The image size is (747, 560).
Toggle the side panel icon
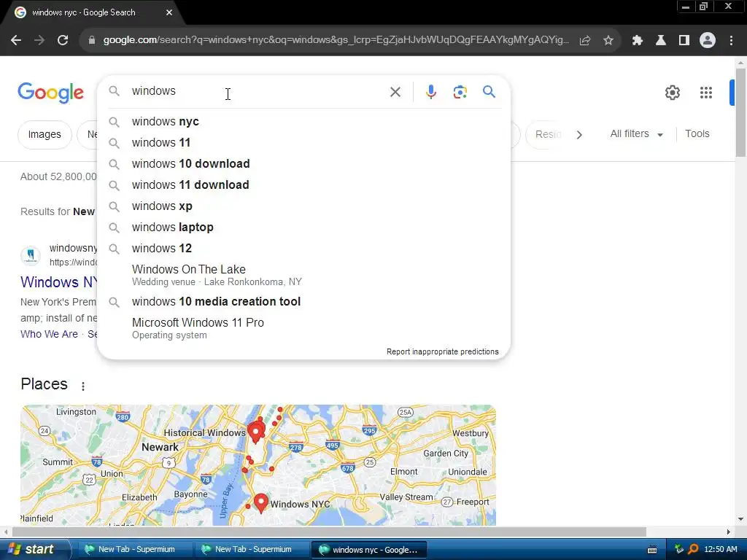684,41
